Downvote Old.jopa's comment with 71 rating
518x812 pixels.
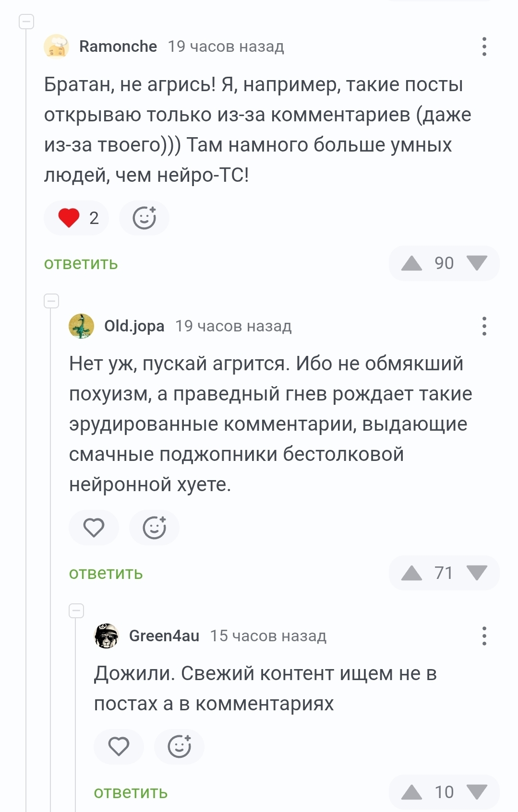[x=477, y=573]
